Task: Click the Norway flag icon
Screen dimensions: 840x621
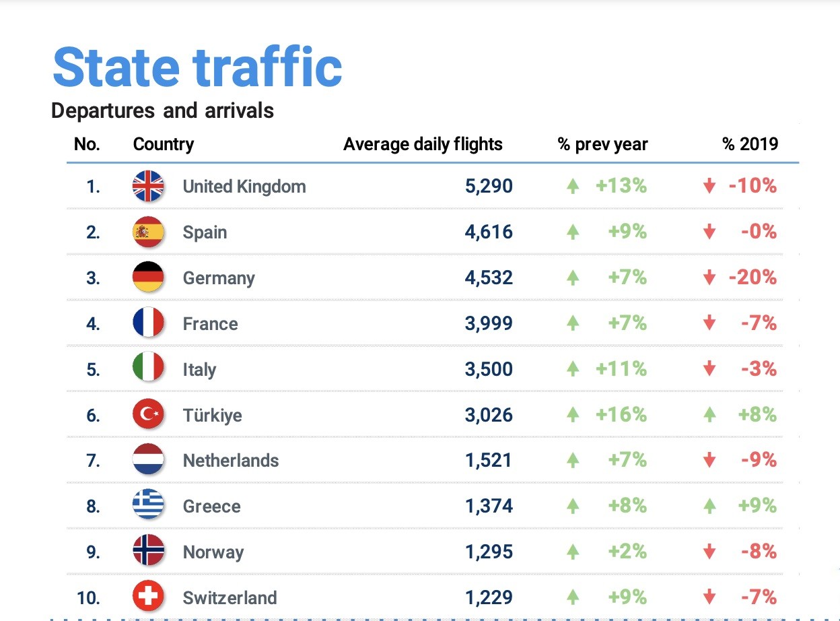Action: [x=148, y=552]
